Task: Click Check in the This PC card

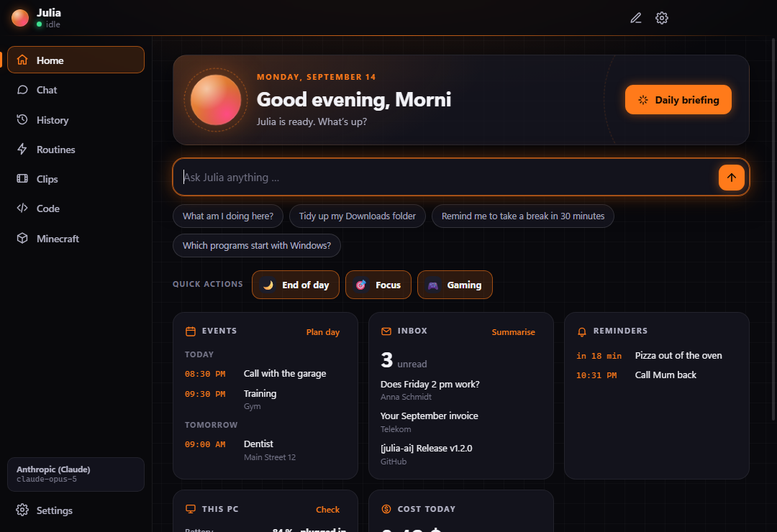Action: 327,509
